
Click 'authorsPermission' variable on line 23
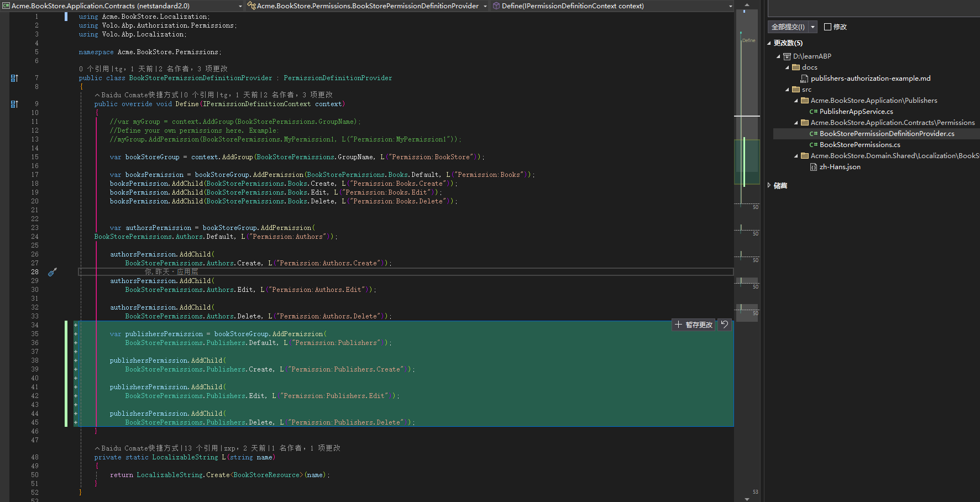(158, 228)
